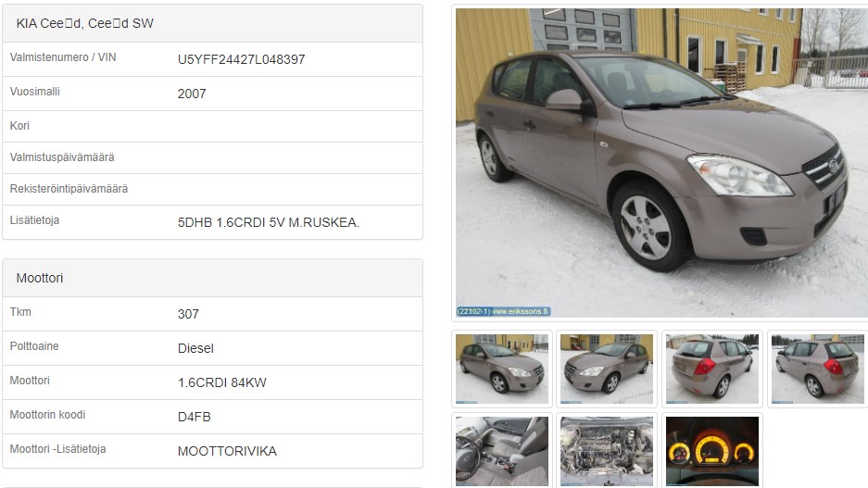Select the rear-right view car thumbnail
Screen dimensions: 868x488
[818, 369]
